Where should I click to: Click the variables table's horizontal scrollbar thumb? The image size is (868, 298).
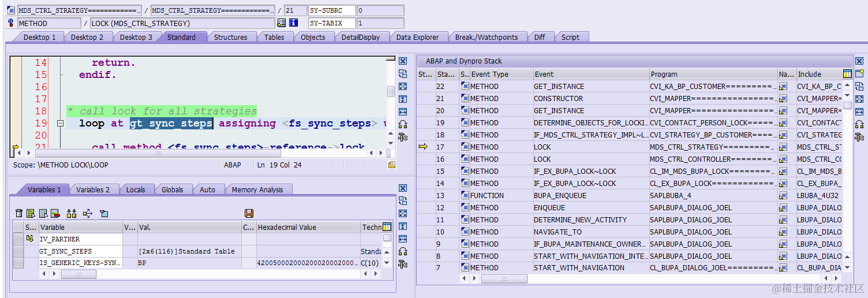(x=78, y=274)
